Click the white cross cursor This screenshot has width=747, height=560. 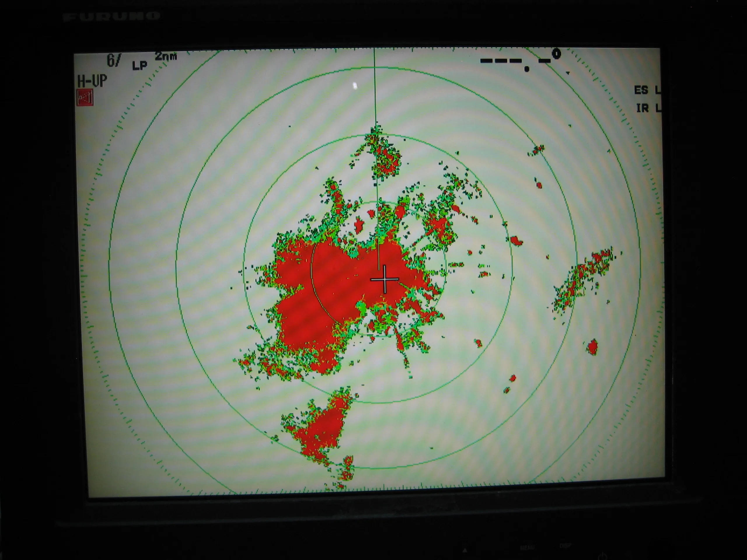[x=385, y=279]
